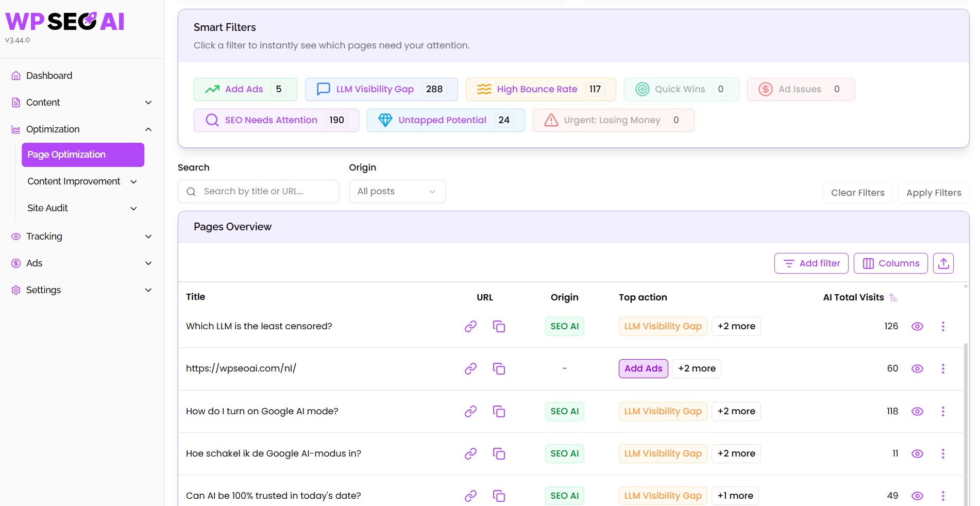This screenshot has height=506, width=980.
Task: Copy URL of "How do I turn on Google AI mode?"
Action: click(x=499, y=411)
